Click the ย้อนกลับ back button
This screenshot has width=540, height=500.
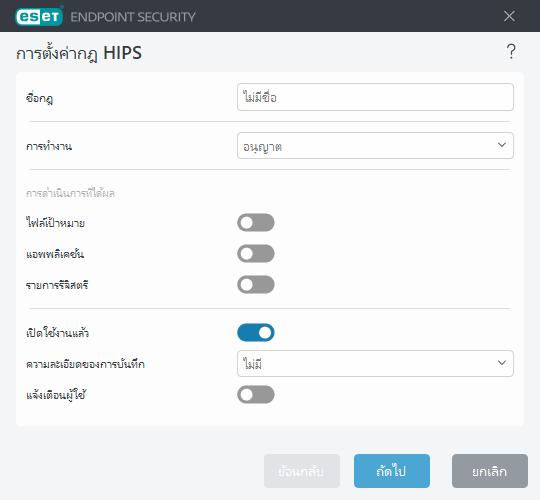302,471
